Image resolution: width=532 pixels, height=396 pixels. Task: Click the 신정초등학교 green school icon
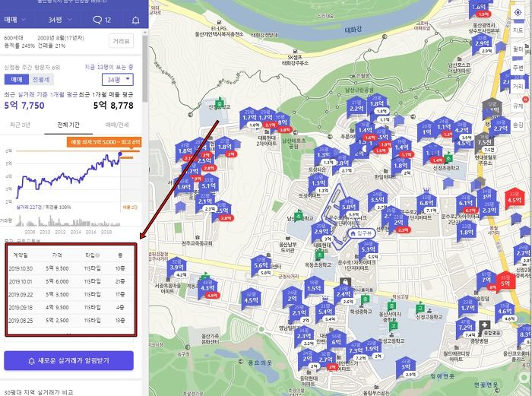(448, 158)
